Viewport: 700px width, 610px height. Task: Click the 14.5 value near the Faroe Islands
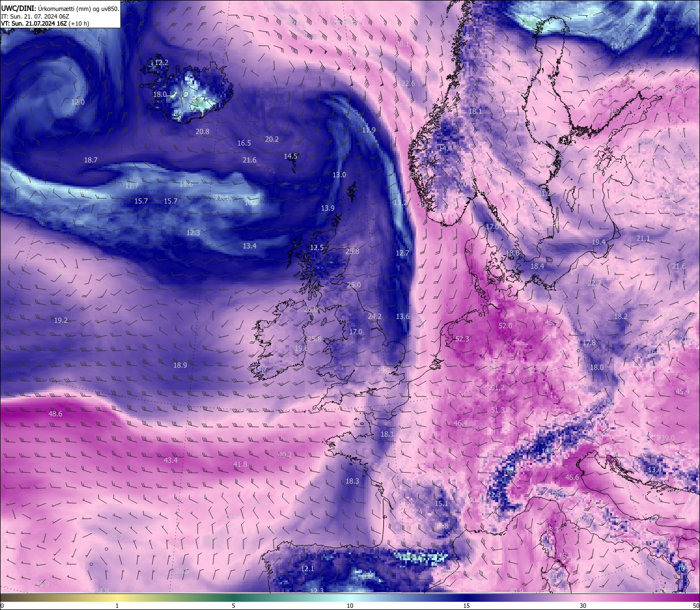click(290, 156)
